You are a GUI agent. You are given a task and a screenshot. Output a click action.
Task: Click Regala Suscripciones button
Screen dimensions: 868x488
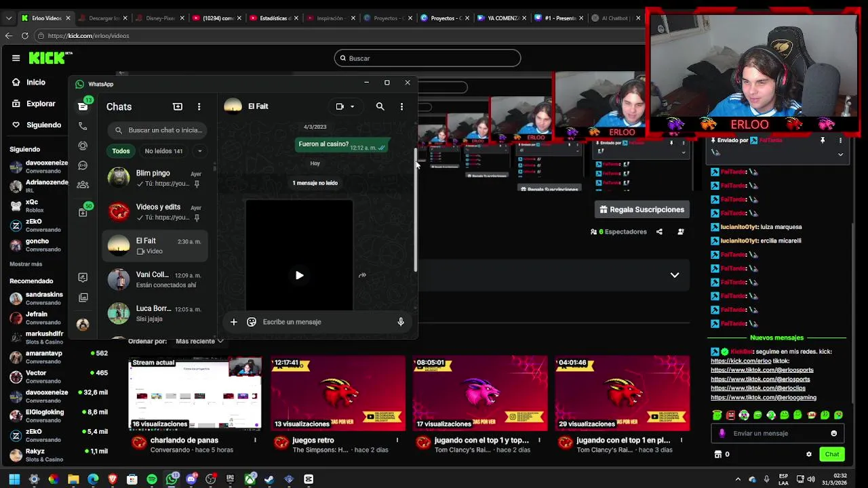pyautogui.click(x=642, y=209)
